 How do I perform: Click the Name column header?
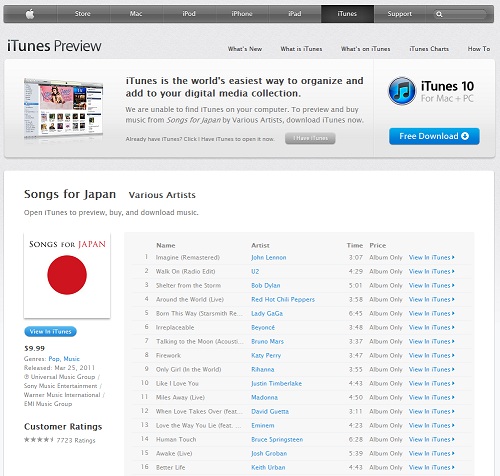pos(166,246)
